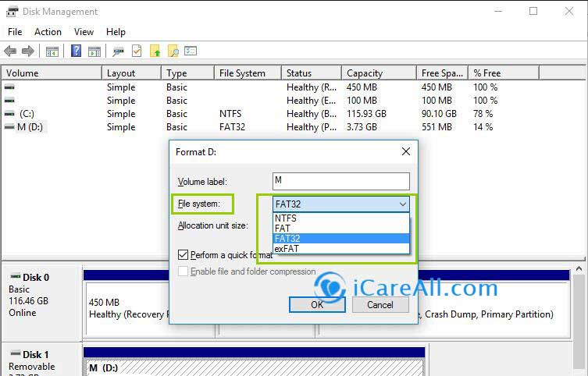
Task: Sort by the % Free column header
Action: click(504, 73)
